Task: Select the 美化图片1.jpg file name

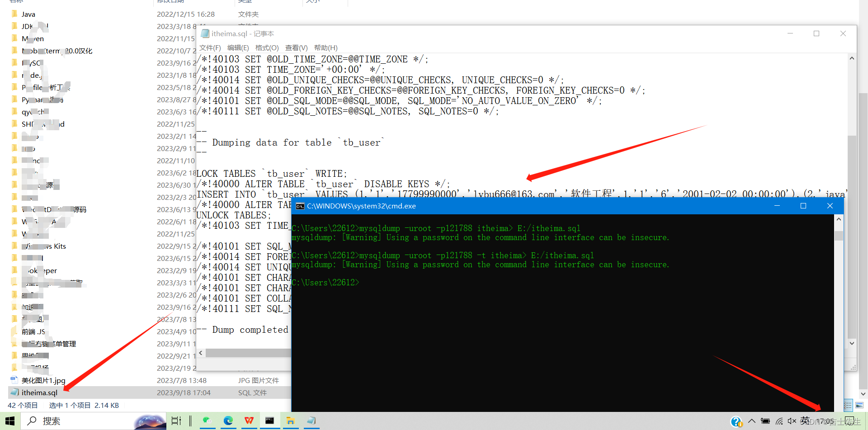Action: tap(43, 380)
